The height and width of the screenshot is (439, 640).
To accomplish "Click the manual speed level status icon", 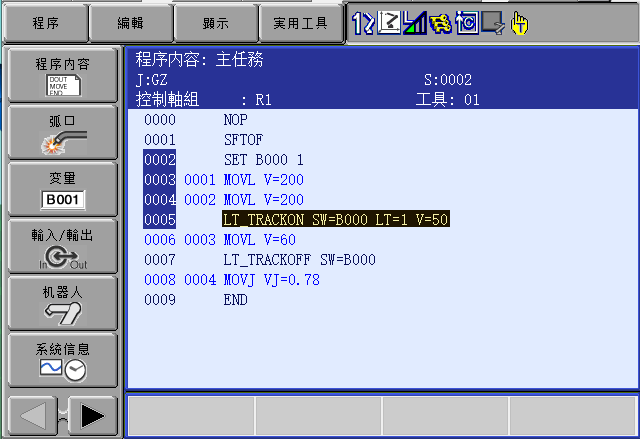I will pyautogui.click(x=415, y=21).
